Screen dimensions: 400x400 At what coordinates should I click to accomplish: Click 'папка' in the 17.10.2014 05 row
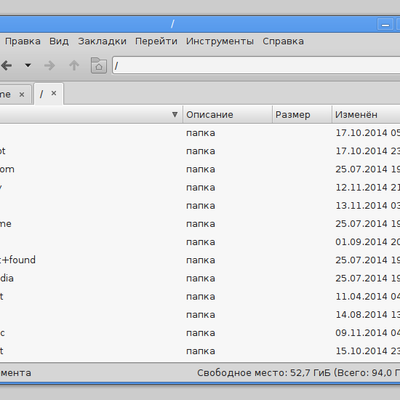tap(200, 133)
